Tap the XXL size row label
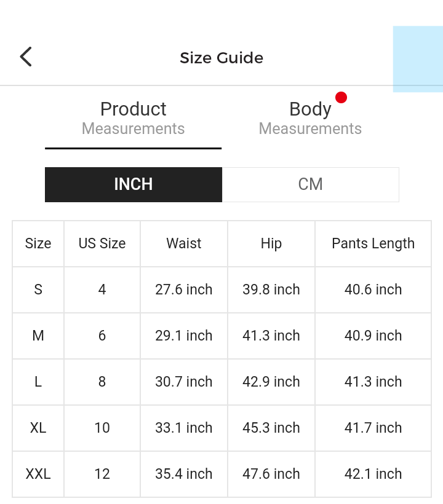The width and height of the screenshot is (443, 504). pyautogui.click(x=38, y=474)
